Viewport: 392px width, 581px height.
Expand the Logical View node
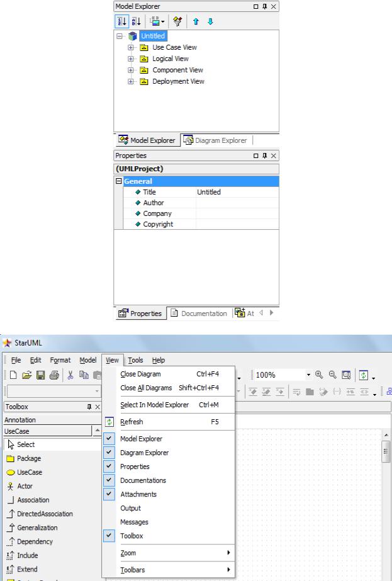coord(130,59)
